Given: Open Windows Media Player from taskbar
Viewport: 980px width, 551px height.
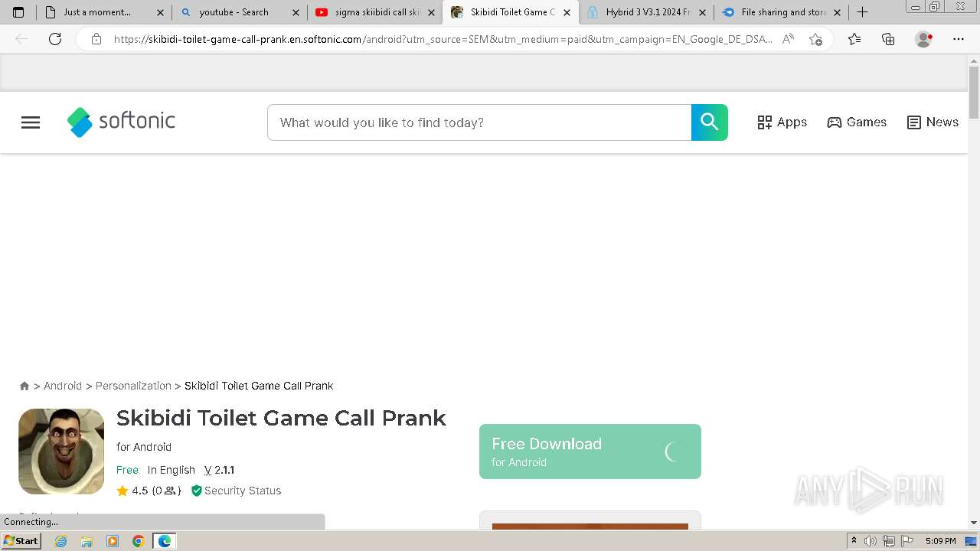Looking at the screenshot, I should click(113, 541).
